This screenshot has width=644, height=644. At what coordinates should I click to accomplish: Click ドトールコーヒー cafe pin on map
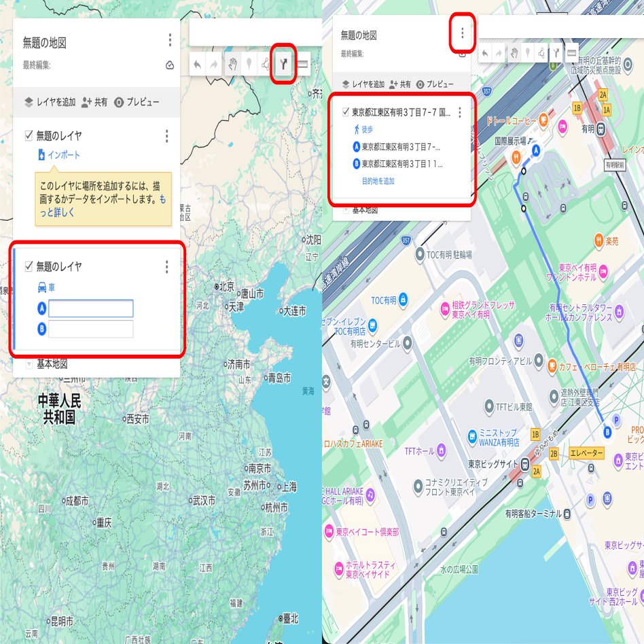(x=543, y=120)
